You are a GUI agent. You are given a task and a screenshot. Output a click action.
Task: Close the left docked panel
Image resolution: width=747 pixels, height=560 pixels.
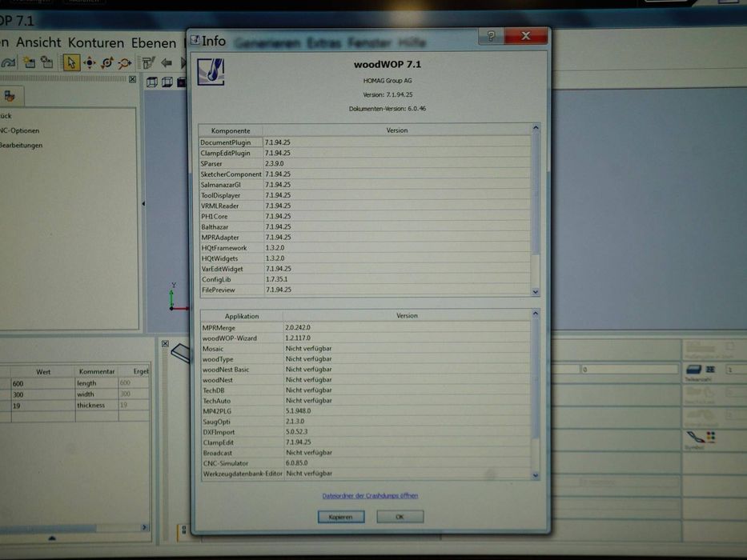click(132, 79)
